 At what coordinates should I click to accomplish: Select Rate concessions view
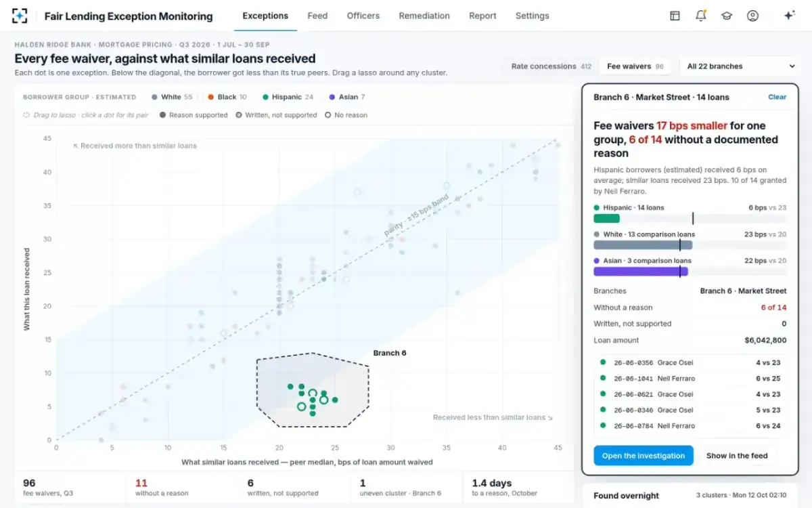point(551,66)
